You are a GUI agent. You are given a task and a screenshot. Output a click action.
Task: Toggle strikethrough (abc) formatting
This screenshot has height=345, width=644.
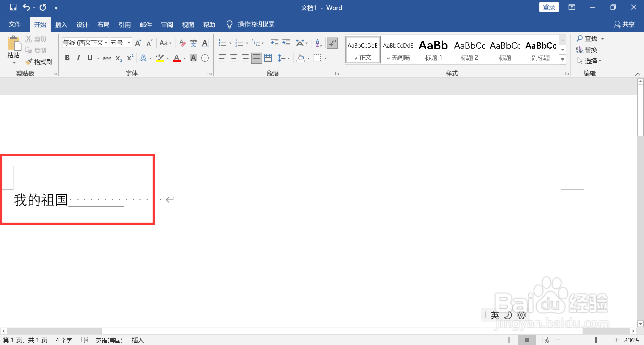107,58
